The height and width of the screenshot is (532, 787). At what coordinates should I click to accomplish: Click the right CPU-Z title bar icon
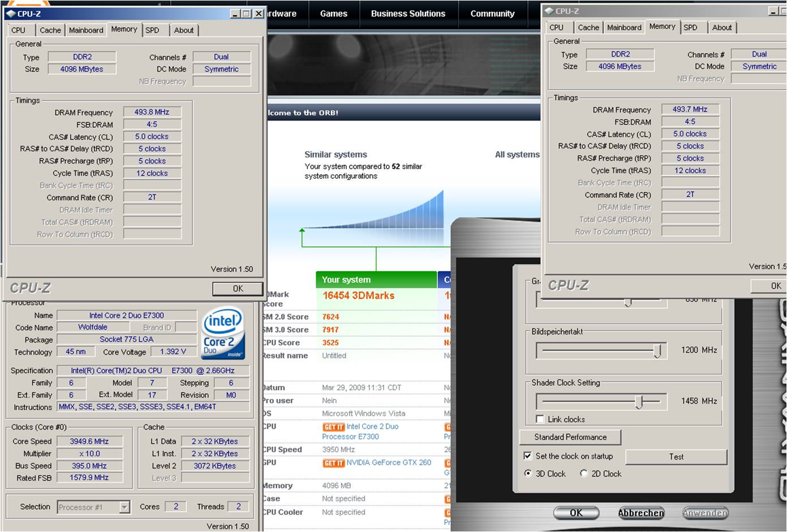549,11
